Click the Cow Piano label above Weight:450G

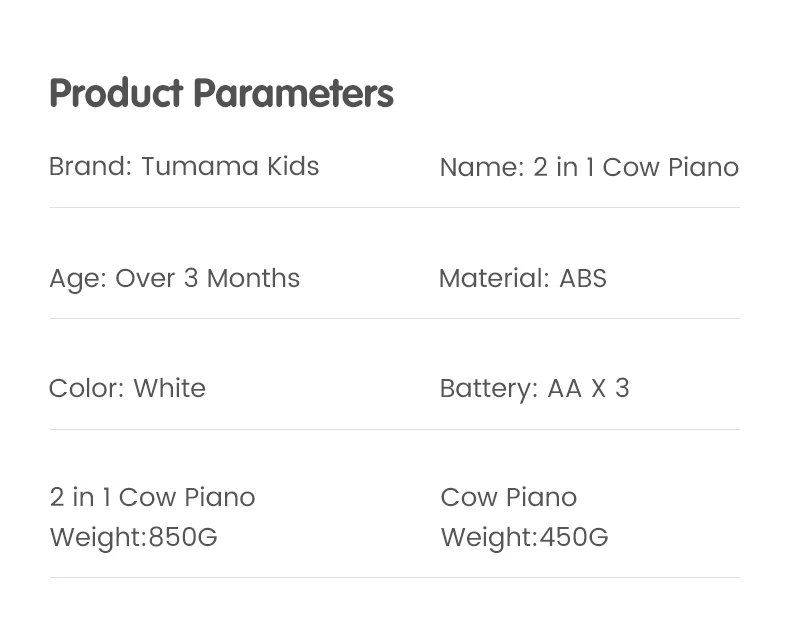(x=508, y=497)
